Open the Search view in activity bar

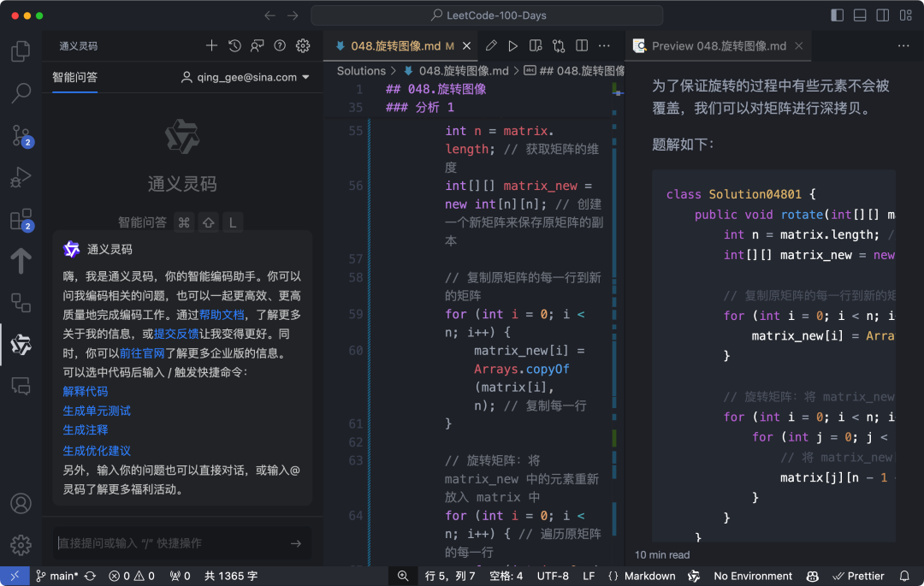tap(21, 92)
